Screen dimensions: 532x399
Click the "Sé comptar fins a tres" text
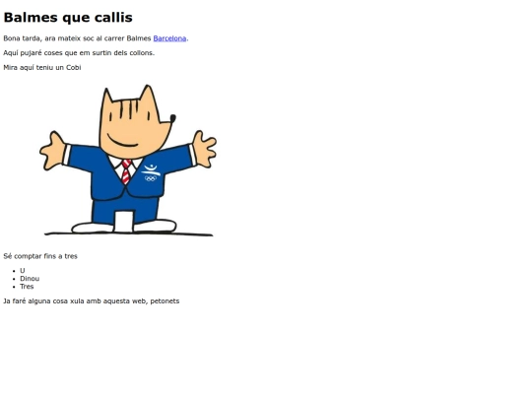click(x=40, y=256)
